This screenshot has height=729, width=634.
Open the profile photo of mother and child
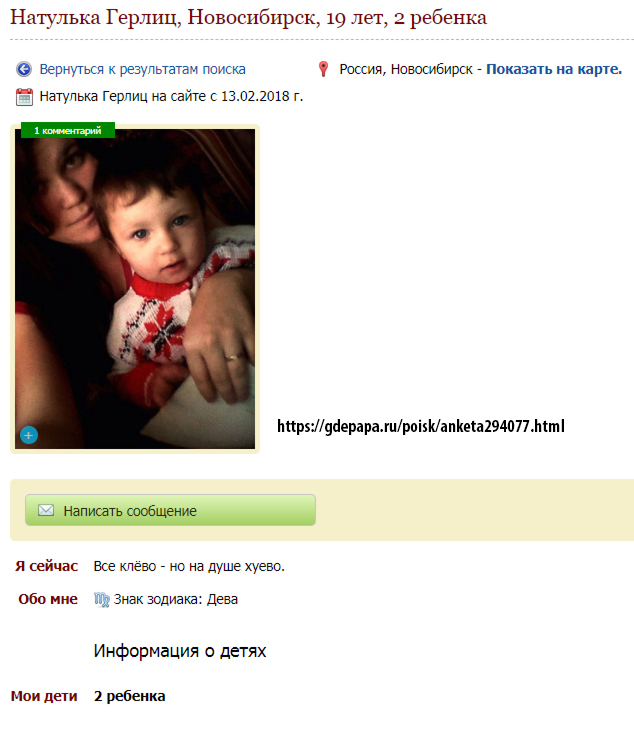pyautogui.click(x=135, y=289)
